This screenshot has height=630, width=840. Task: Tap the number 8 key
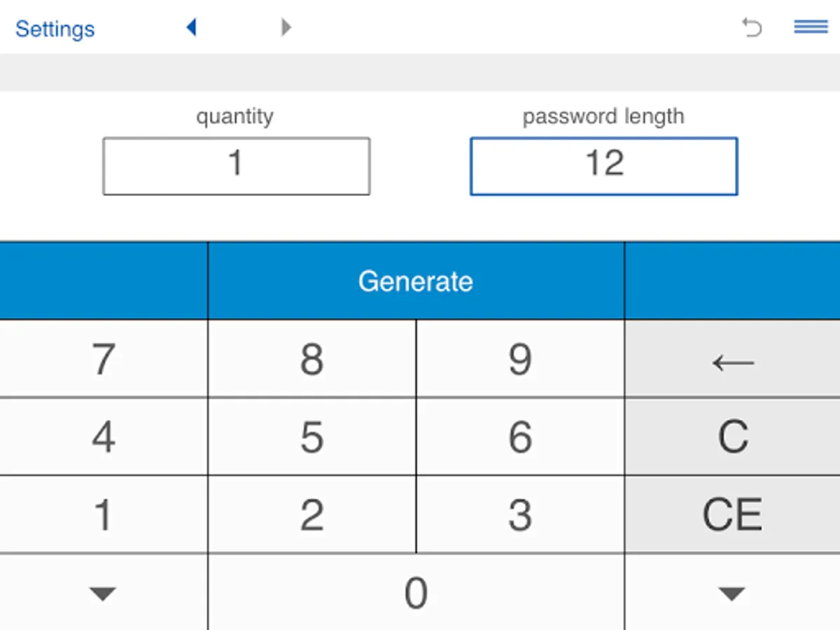click(311, 359)
